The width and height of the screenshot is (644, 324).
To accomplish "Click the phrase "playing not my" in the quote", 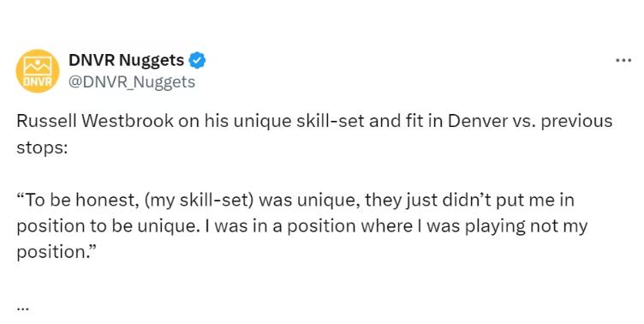I will click(x=526, y=226).
